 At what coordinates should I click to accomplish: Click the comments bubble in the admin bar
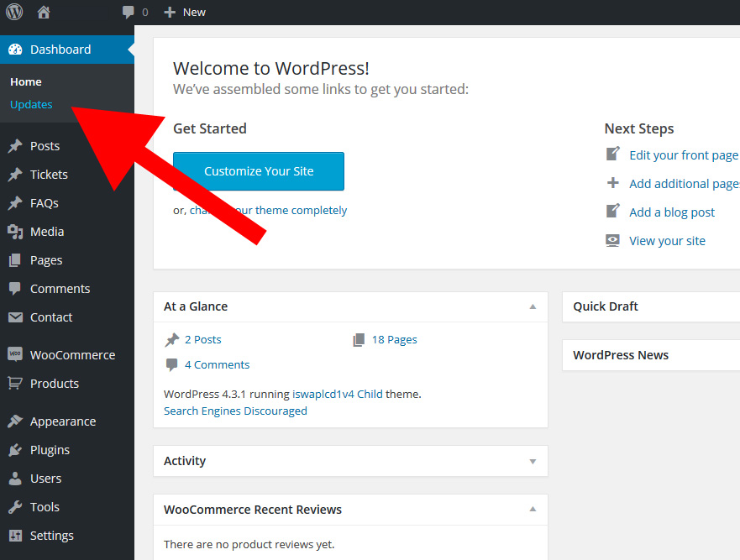128,12
